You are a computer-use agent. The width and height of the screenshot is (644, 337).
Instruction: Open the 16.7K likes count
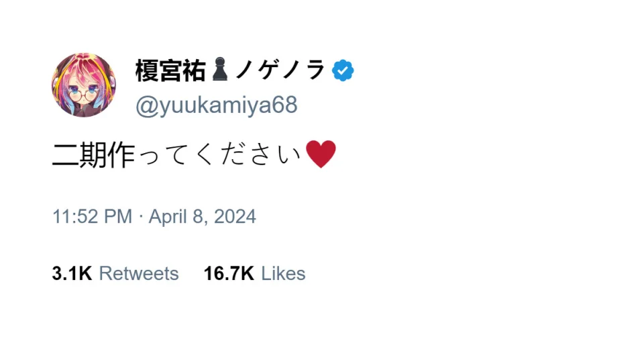click(x=229, y=274)
